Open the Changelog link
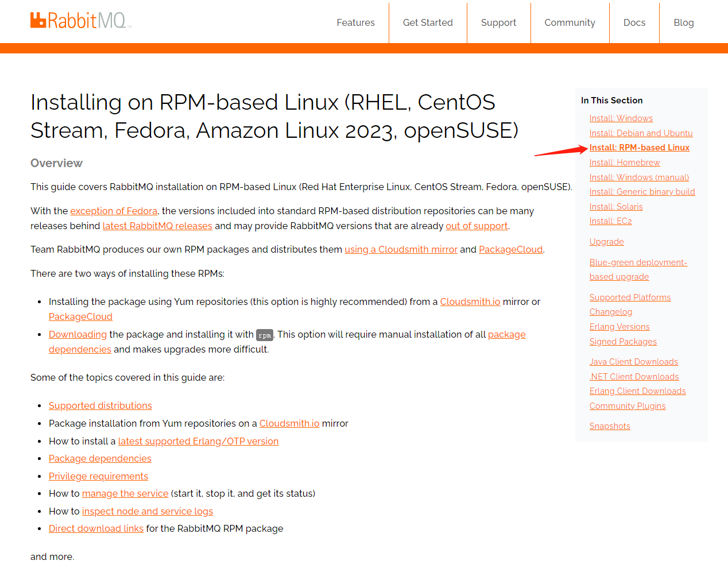The image size is (728, 576). 610,312
